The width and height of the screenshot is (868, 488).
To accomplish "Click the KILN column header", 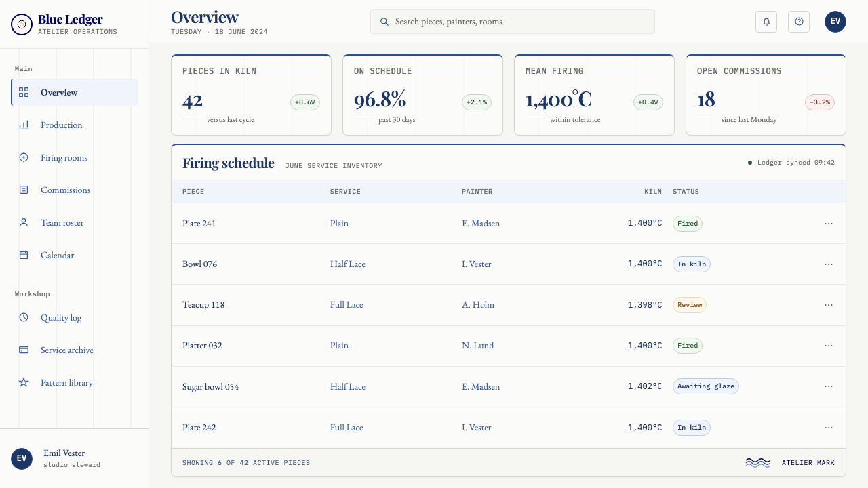I will [x=653, y=192].
